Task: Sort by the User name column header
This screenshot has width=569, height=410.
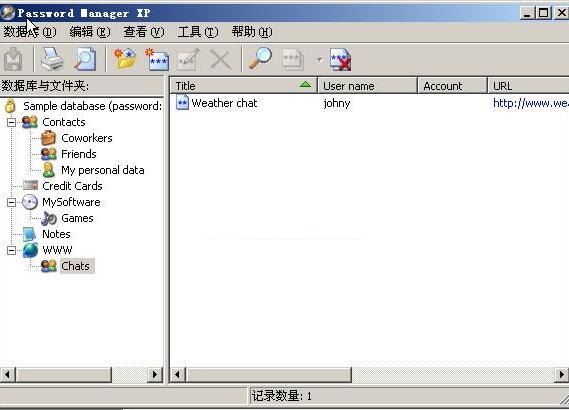Action: click(367, 86)
